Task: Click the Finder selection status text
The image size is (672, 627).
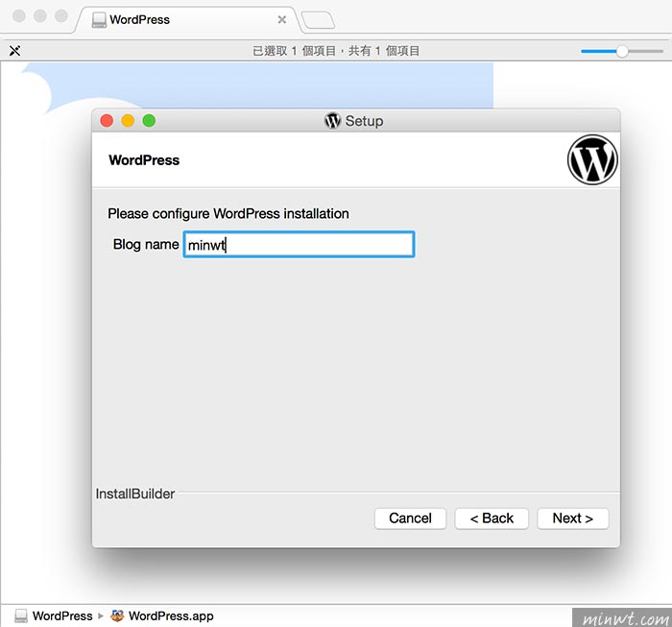Action: click(x=336, y=51)
